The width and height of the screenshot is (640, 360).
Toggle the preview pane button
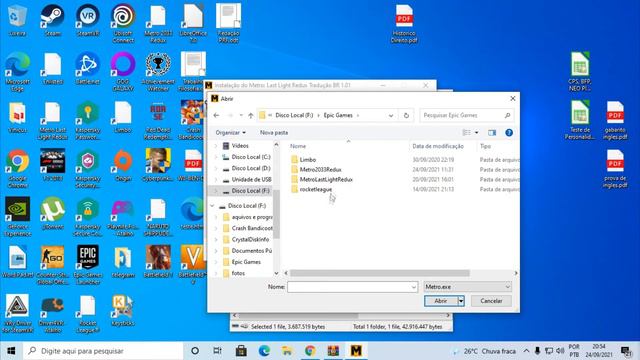pos(492,133)
